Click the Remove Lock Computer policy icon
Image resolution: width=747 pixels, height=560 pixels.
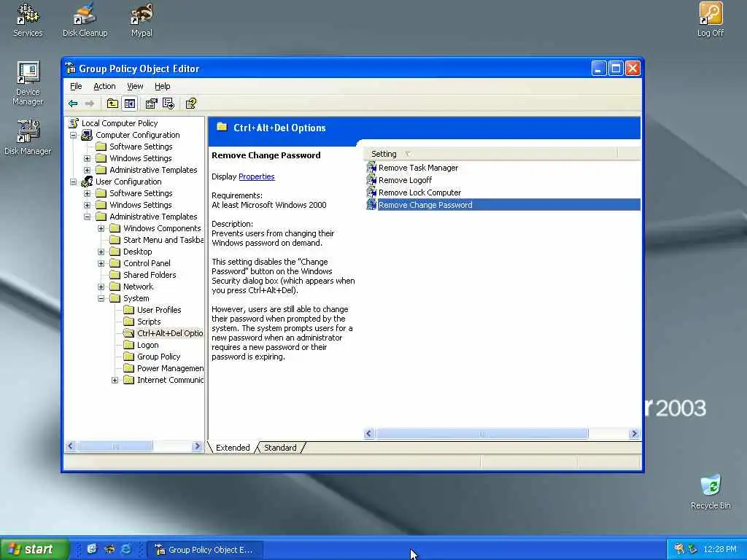coord(371,192)
